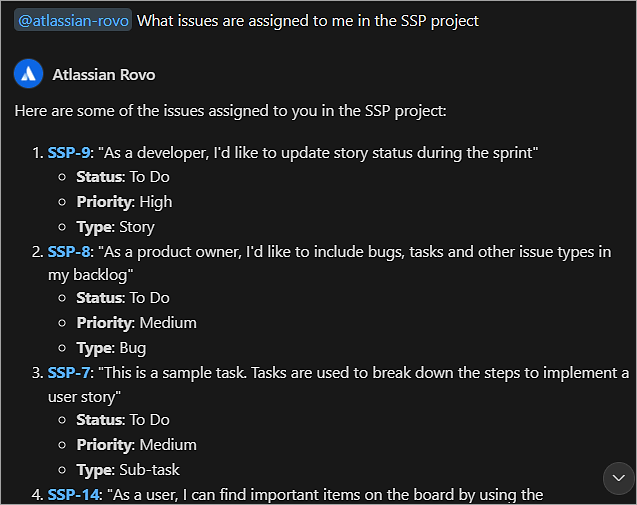
Task: Click the Atlassian Rovo avatar logo
Action: point(28,74)
